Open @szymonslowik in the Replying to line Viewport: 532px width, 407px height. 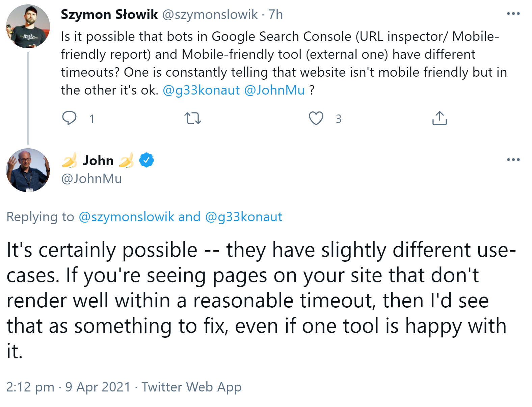coord(127,217)
